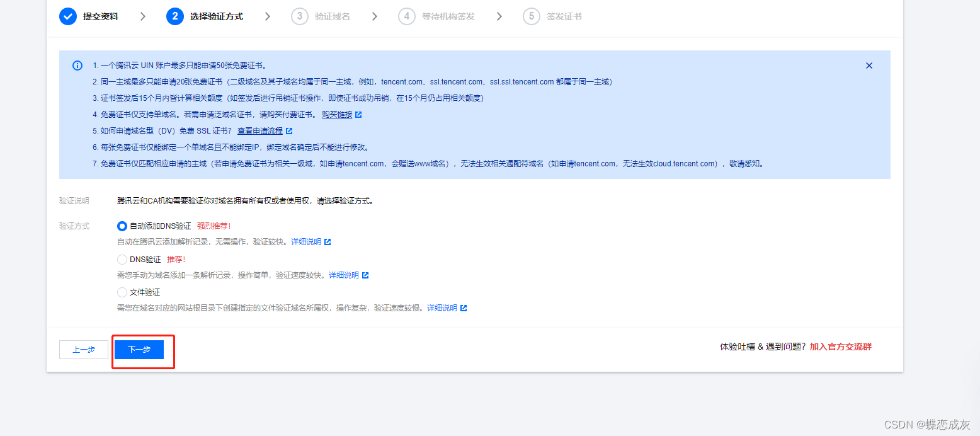Click 体验吐槽 & 遇到问题? text

763,347
